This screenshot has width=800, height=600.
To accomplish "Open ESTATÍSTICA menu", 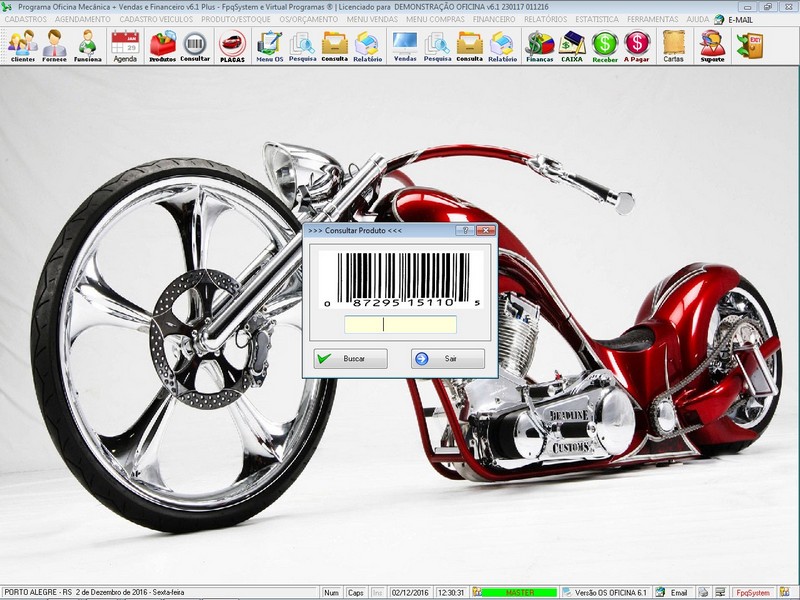I will coord(597,19).
